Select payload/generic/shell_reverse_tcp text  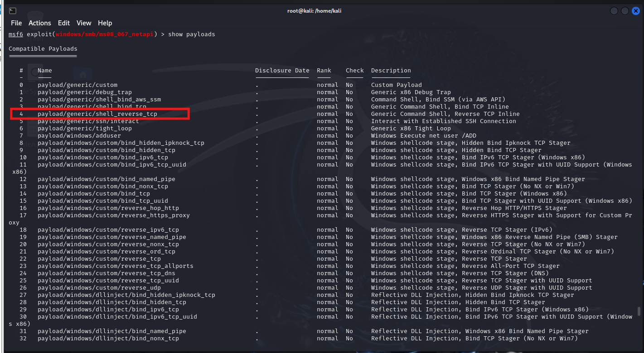[97, 114]
